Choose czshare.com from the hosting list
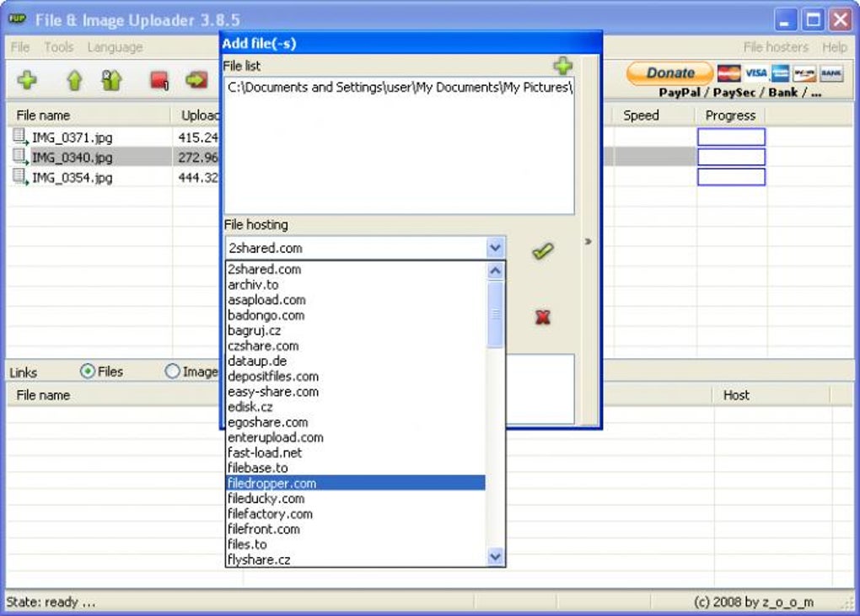The image size is (860, 616). [x=356, y=345]
